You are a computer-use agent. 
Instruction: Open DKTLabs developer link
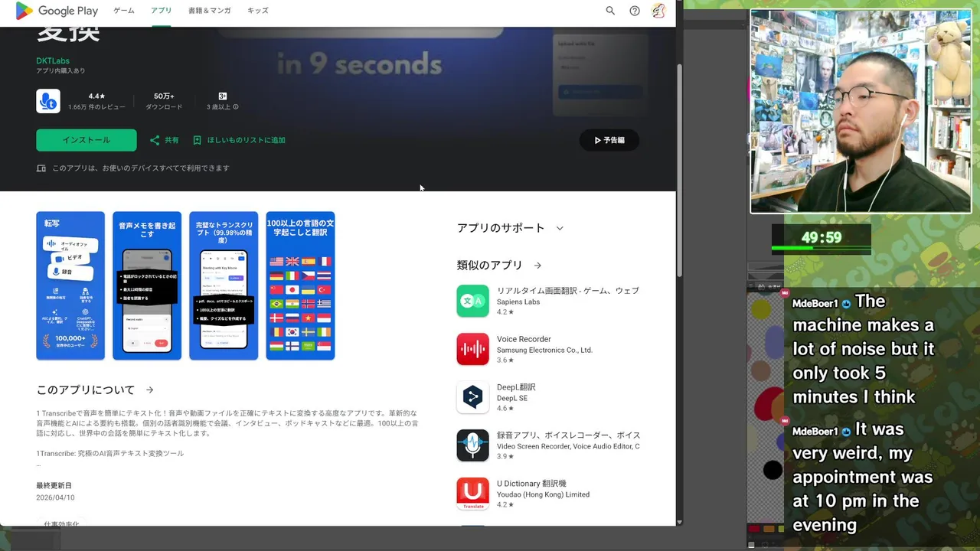[x=53, y=61]
